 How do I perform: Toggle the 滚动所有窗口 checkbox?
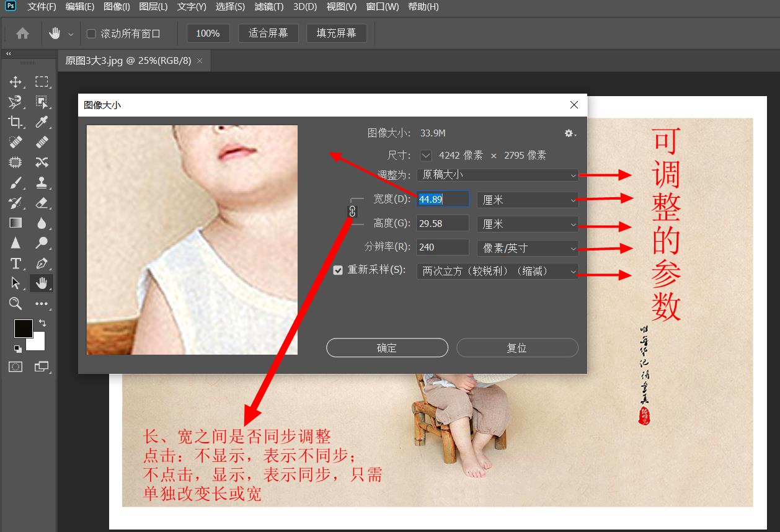90,33
